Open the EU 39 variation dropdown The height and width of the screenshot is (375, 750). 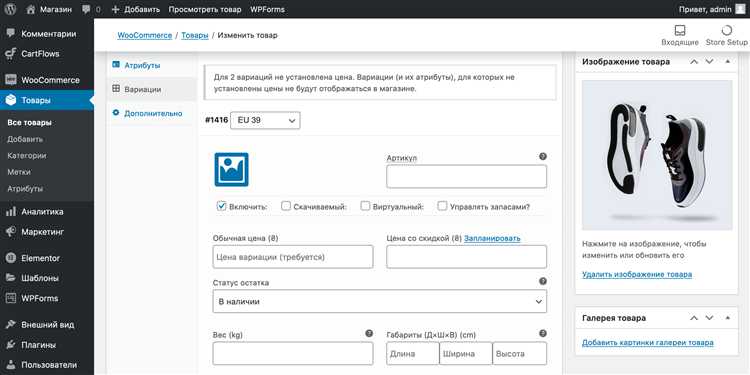point(265,121)
